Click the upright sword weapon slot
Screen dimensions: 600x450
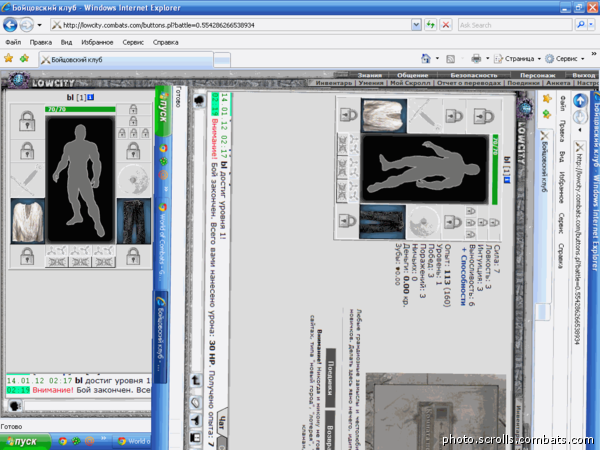coord(27,180)
